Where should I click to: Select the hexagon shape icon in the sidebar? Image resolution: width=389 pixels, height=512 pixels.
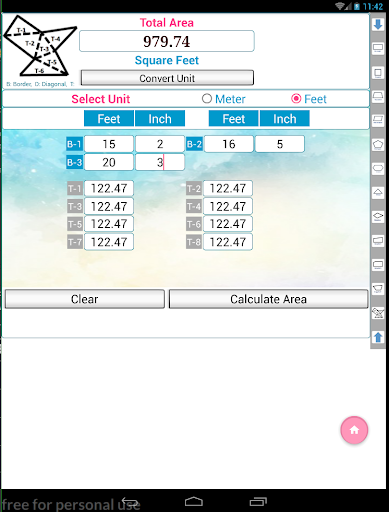click(378, 169)
